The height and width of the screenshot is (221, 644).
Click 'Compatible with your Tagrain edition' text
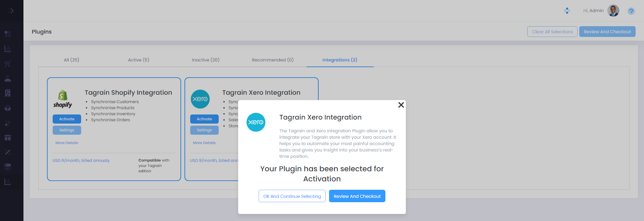pyautogui.click(x=154, y=165)
